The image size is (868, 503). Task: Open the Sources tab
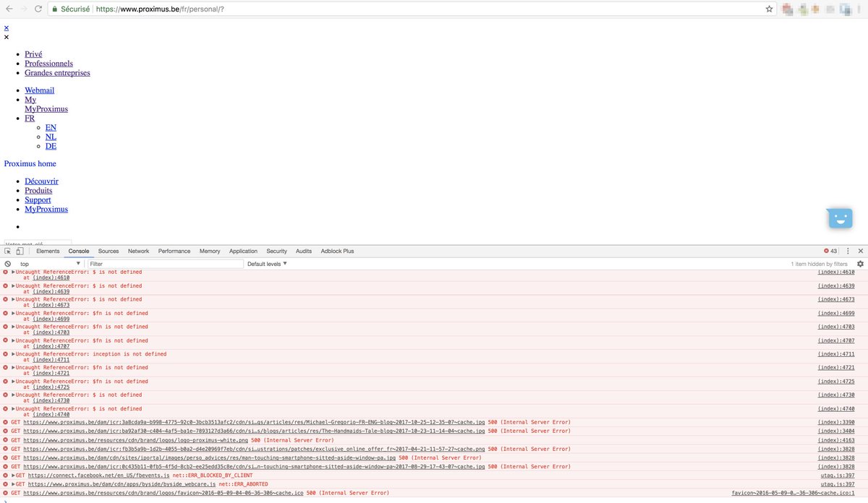[109, 252]
